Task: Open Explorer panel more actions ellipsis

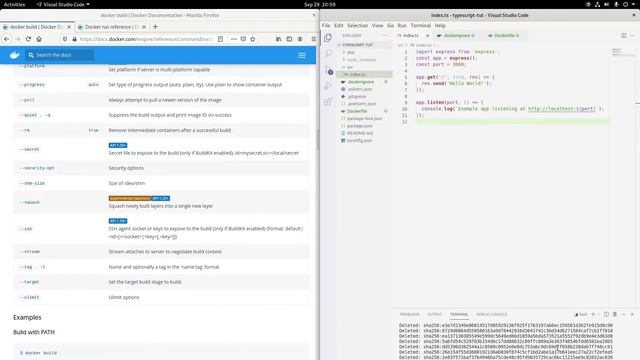Action: pos(385,36)
